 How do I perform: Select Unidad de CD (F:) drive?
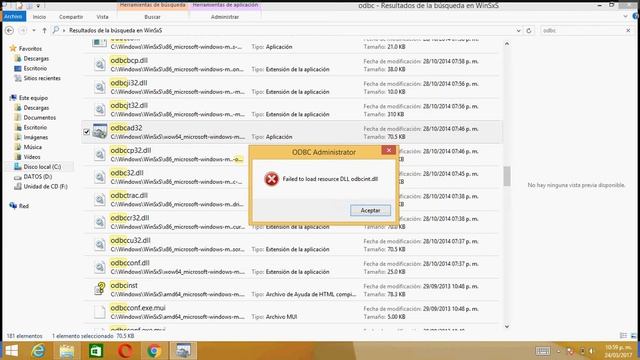coord(45,186)
